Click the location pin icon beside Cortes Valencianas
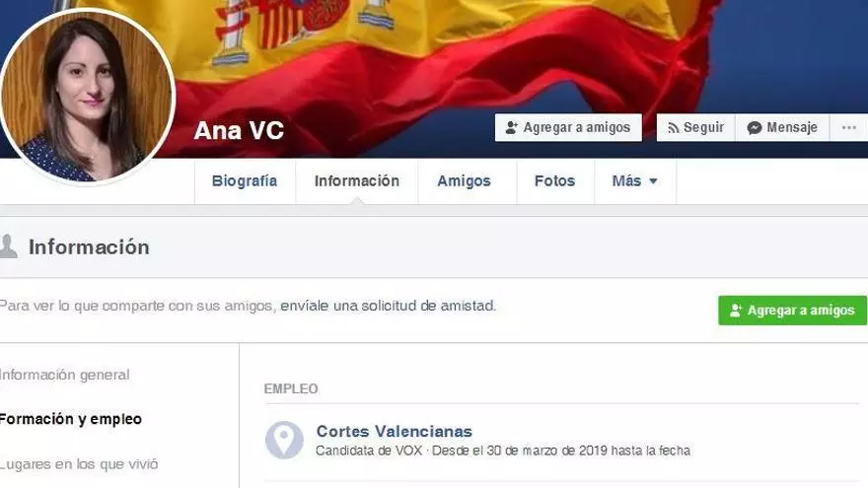 [284, 440]
